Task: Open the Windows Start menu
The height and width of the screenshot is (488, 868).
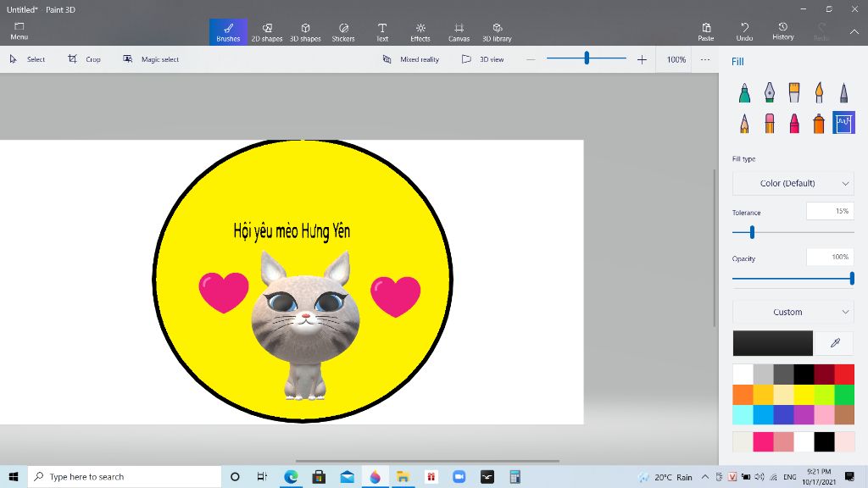Action: [x=14, y=476]
